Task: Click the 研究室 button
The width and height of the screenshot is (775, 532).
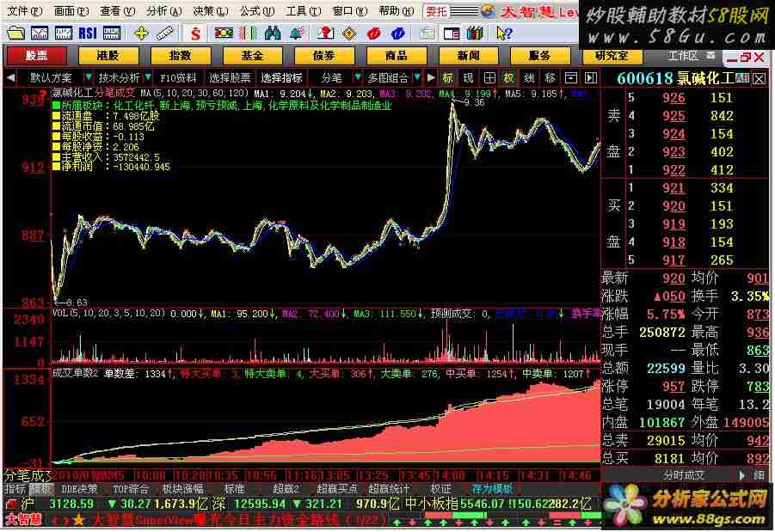Action: click(612, 55)
